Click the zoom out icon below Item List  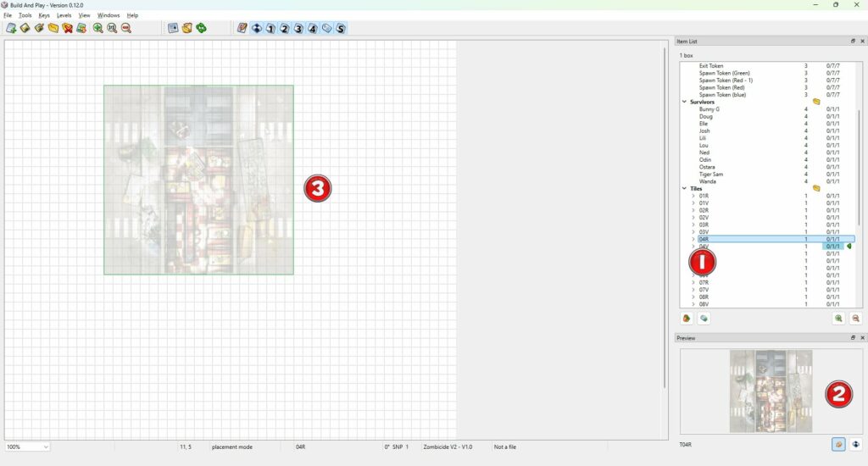(856, 319)
